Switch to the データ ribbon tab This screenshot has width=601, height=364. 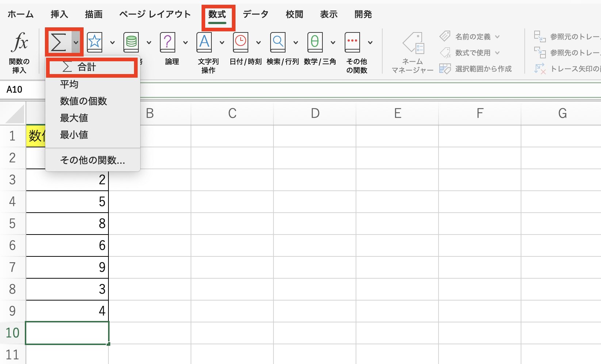pos(256,14)
